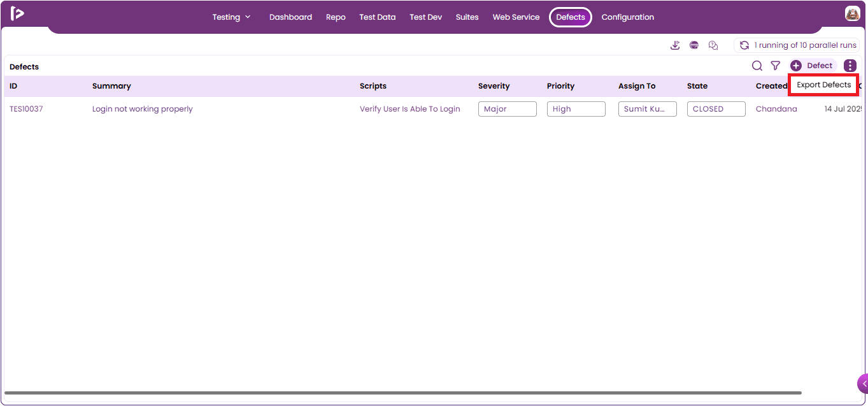The width and height of the screenshot is (868, 406).
Task: Switch to the Repo tab
Action: (336, 17)
